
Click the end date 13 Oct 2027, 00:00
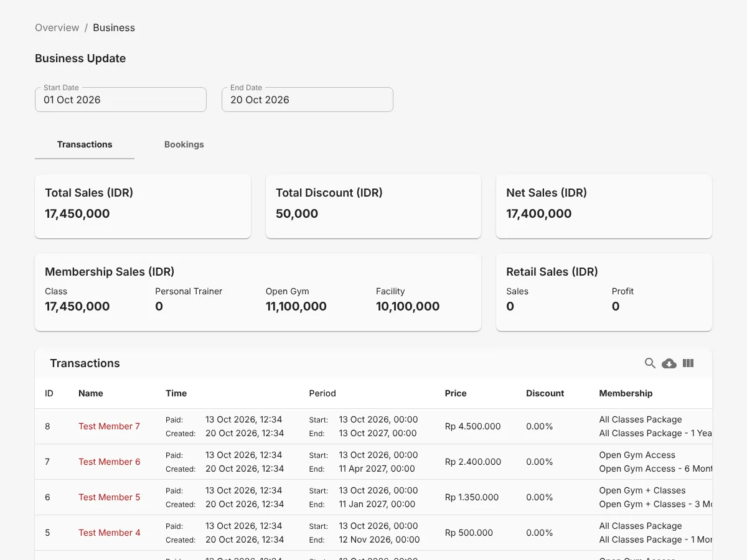click(378, 433)
